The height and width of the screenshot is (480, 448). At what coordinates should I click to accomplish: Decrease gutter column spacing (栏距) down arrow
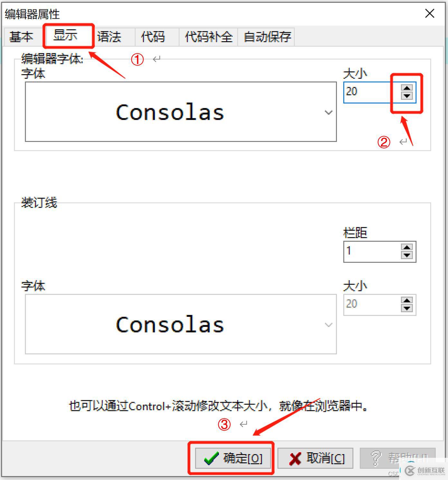pos(407,255)
